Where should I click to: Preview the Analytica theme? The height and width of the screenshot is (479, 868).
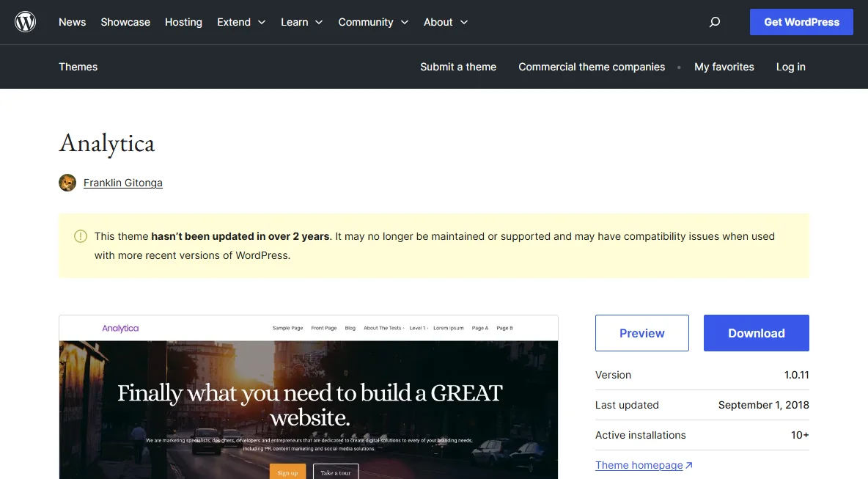coord(641,333)
